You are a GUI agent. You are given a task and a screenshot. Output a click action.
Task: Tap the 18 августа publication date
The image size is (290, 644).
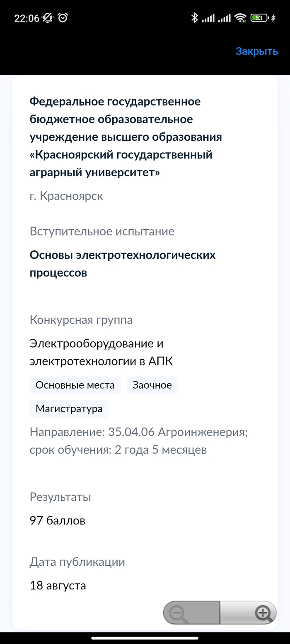tap(58, 586)
